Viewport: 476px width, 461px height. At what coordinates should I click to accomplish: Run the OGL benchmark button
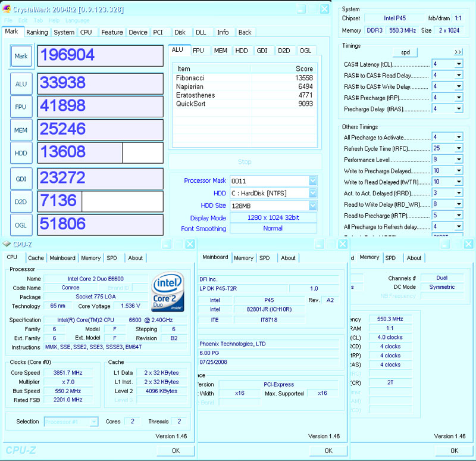[21, 225]
